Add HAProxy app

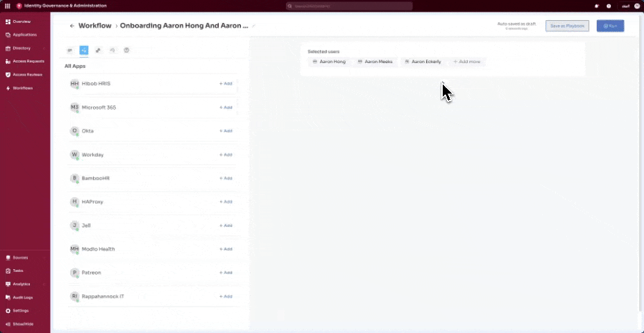[226, 202]
